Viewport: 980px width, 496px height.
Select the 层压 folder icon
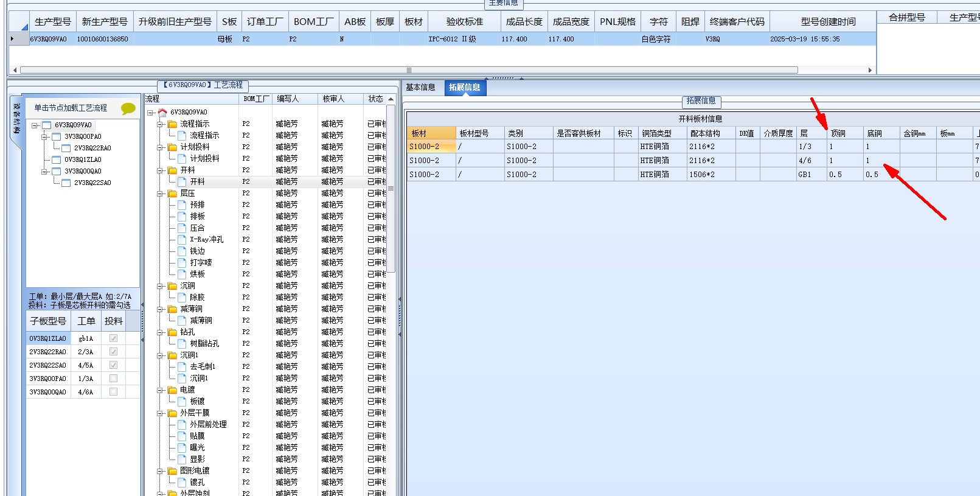click(172, 194)
